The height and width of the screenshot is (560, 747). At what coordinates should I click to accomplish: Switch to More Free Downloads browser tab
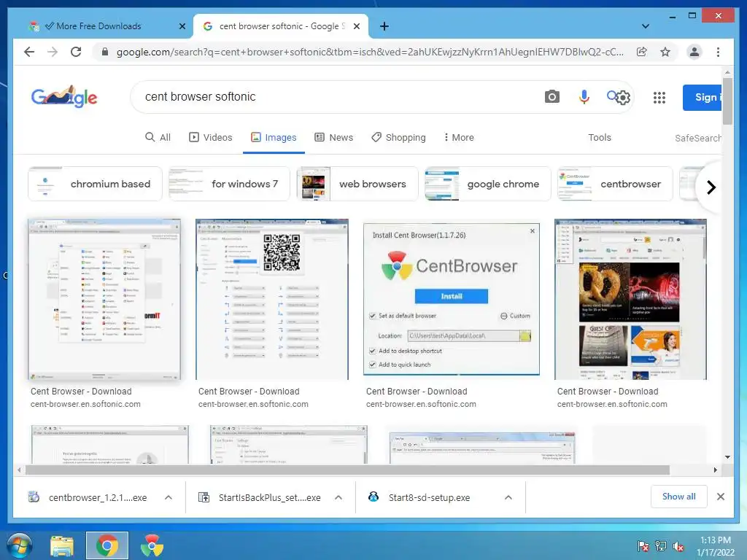pos(101,26)
